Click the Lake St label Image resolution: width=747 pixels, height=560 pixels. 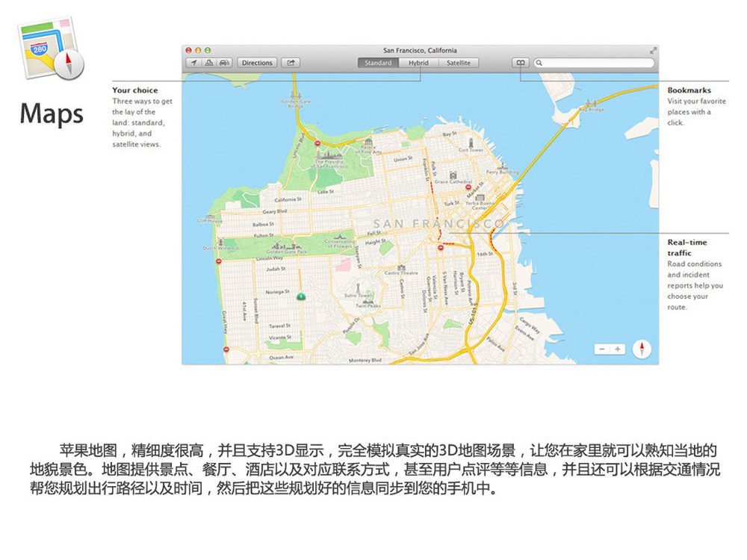[326, 192]
